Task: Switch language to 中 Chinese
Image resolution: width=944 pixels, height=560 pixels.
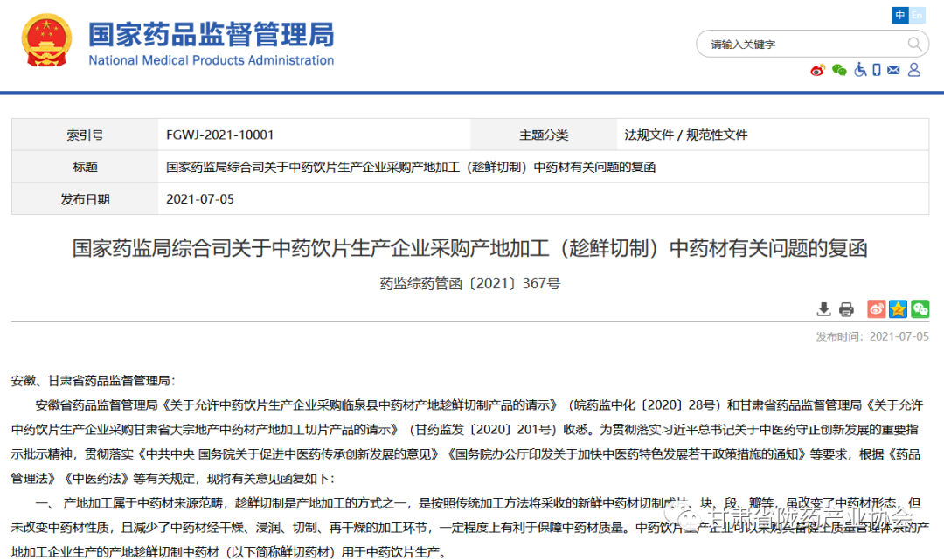Action: [x=899, y=16]
